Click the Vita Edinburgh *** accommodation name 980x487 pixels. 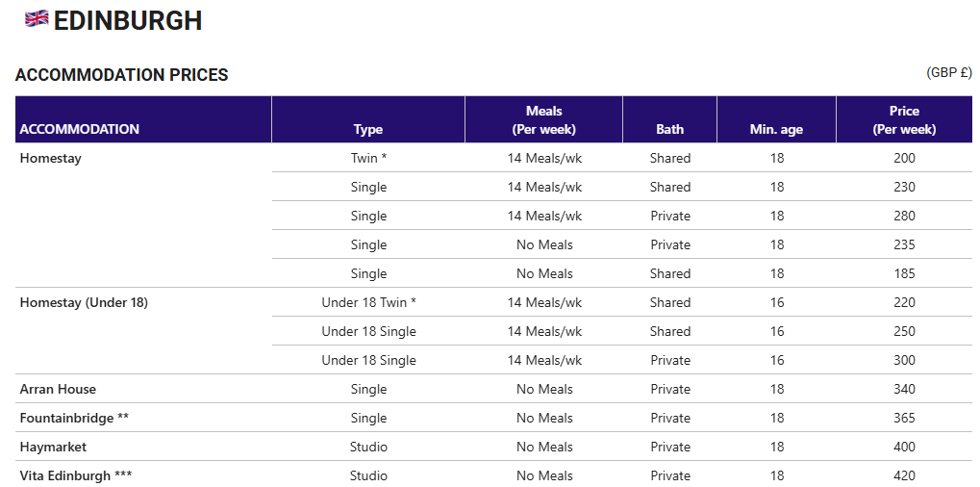click(76, 475)
